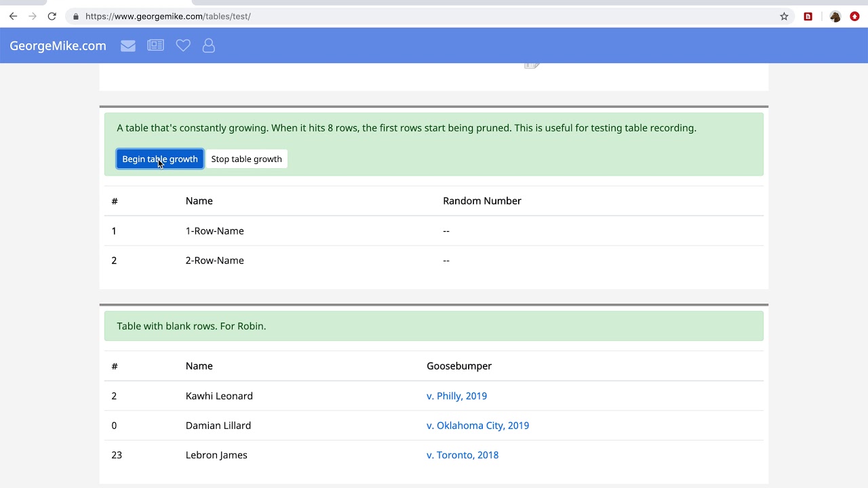The image size is (868, 488).
Task: Go back using the browser back arrow
Action: (x=13, y=16)
